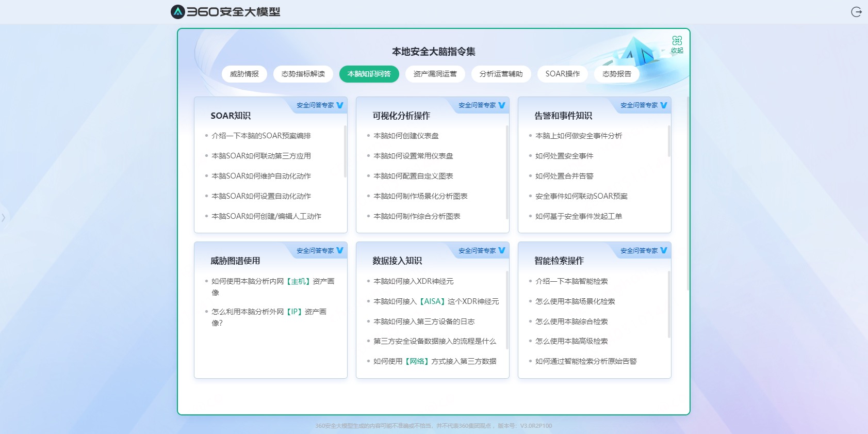The image size is (868, 434).
Task: Select 本脑如何配置自定义图表
Action: point(413,176)
